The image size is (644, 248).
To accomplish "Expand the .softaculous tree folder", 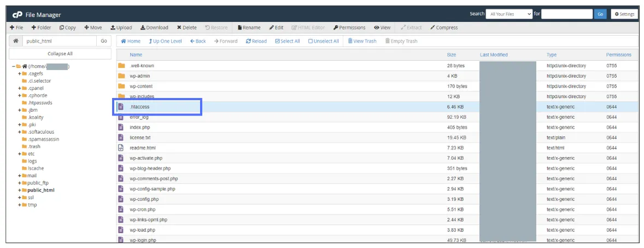I will (x=19, y=132).
